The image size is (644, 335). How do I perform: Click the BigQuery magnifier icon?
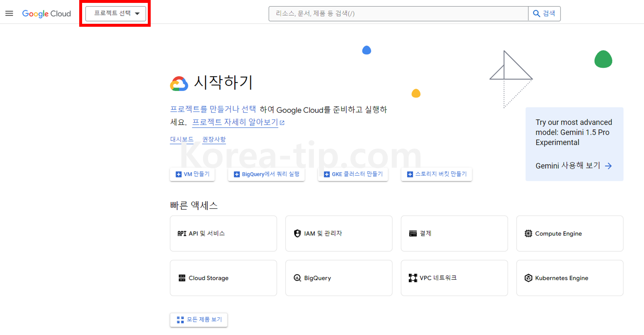click(298, 278)
